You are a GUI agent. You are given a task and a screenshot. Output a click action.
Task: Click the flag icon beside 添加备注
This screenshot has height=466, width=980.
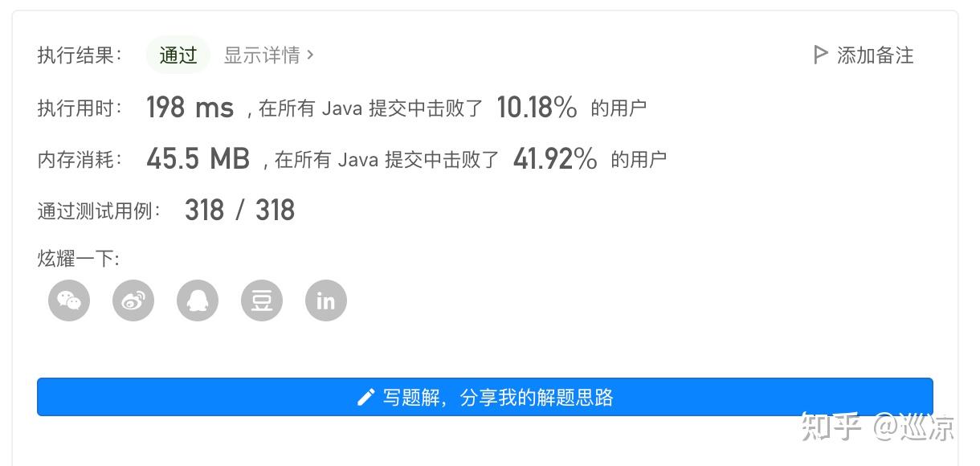pyautogui.click(x=820, y=55)
